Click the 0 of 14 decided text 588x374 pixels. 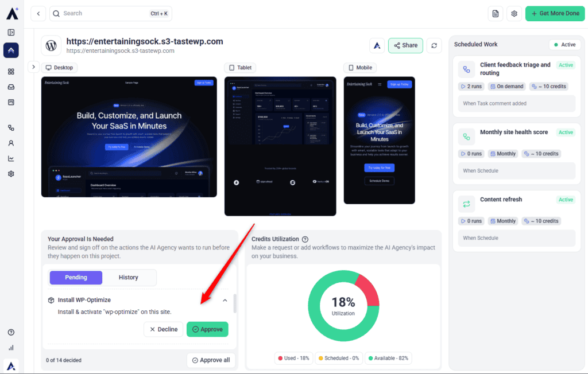click(64, 360)
